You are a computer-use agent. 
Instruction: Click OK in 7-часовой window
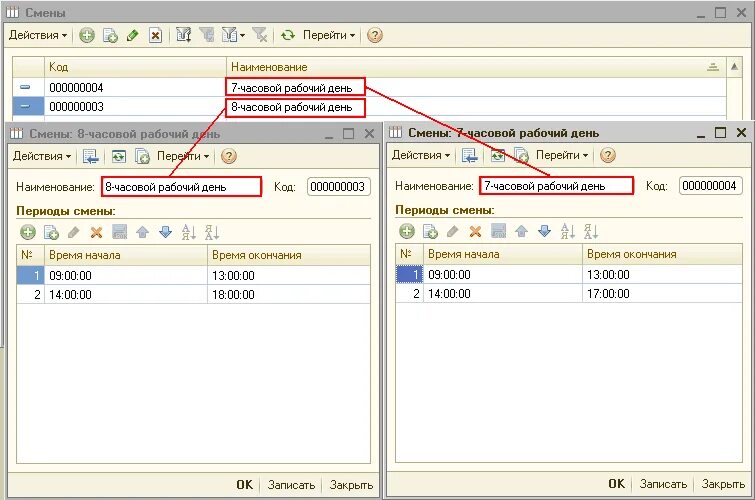click(x=616, y=484)
